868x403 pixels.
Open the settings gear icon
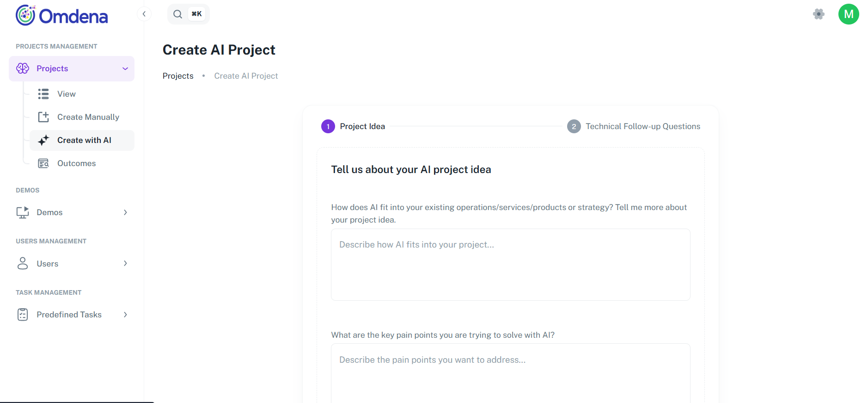click(818, 14)
